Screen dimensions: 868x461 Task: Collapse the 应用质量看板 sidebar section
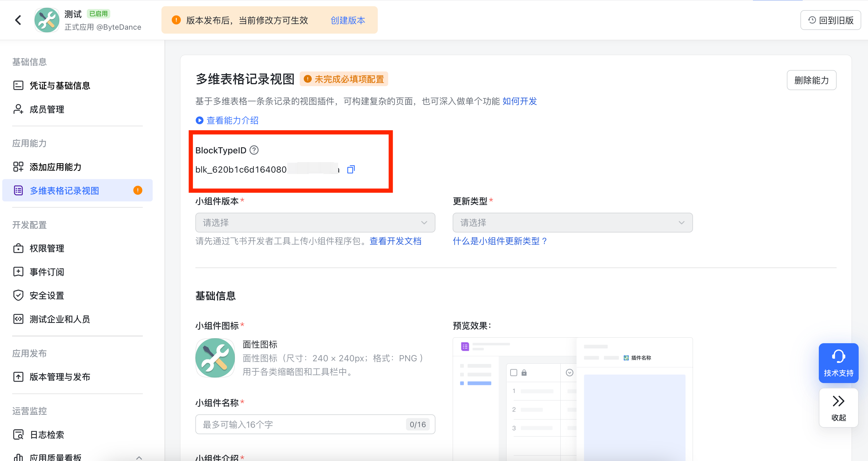(139, 457)
